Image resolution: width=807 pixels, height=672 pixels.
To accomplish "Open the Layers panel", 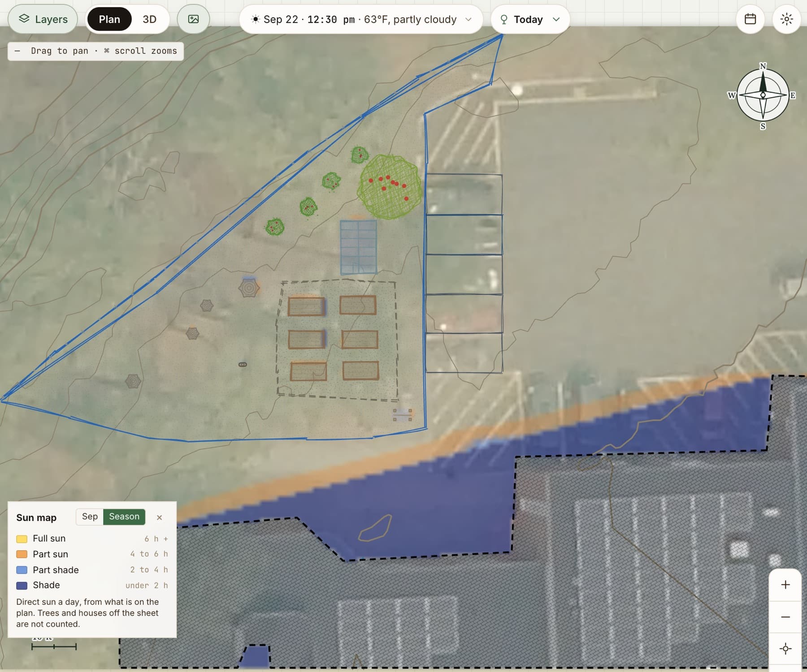I will point(43,19).
